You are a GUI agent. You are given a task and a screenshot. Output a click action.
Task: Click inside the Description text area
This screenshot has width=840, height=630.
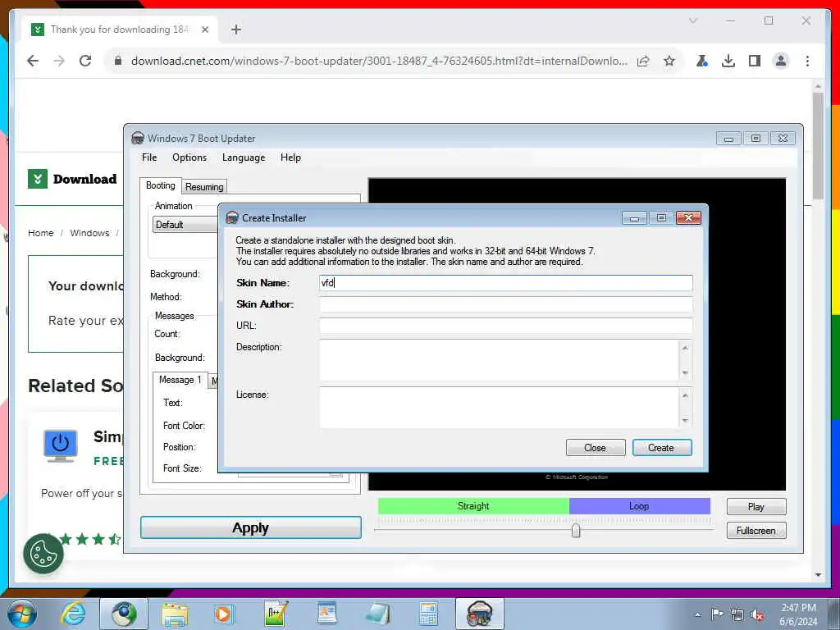(500, 359)
